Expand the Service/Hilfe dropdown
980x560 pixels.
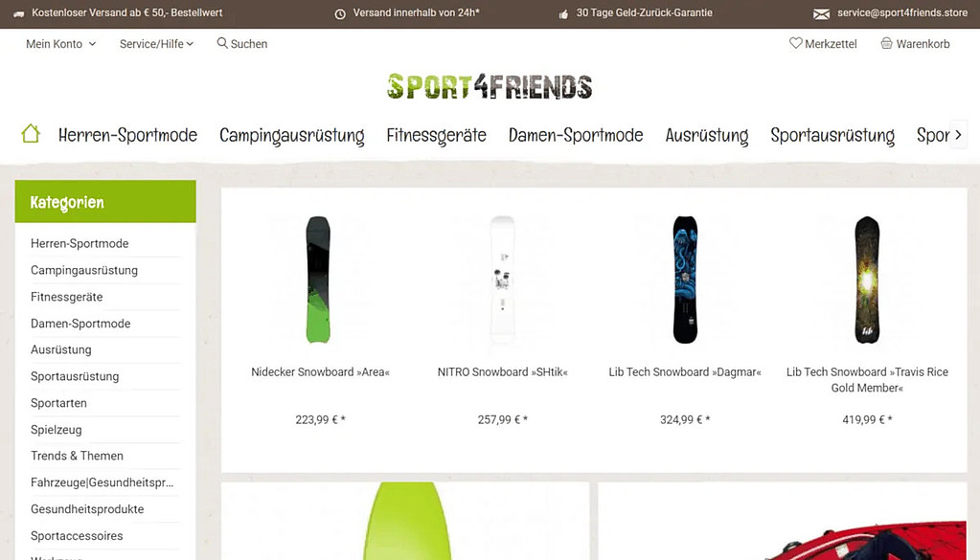pyautogui.click(x=156, y=44)
